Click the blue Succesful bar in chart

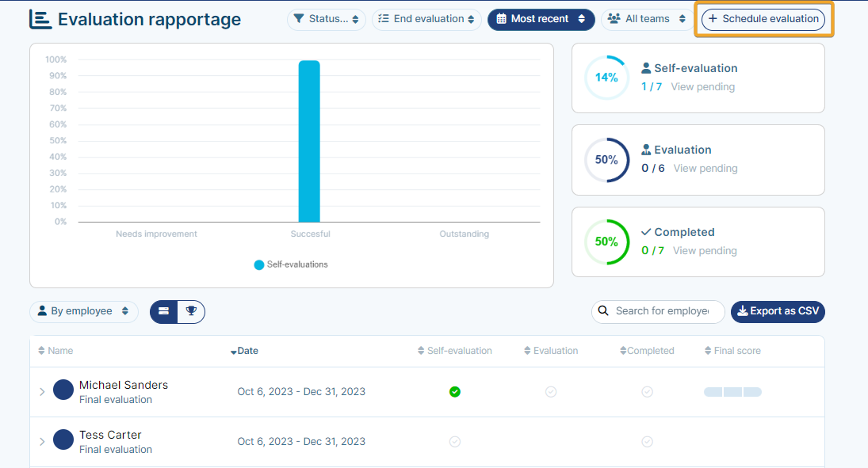click(x=309, y=141)
